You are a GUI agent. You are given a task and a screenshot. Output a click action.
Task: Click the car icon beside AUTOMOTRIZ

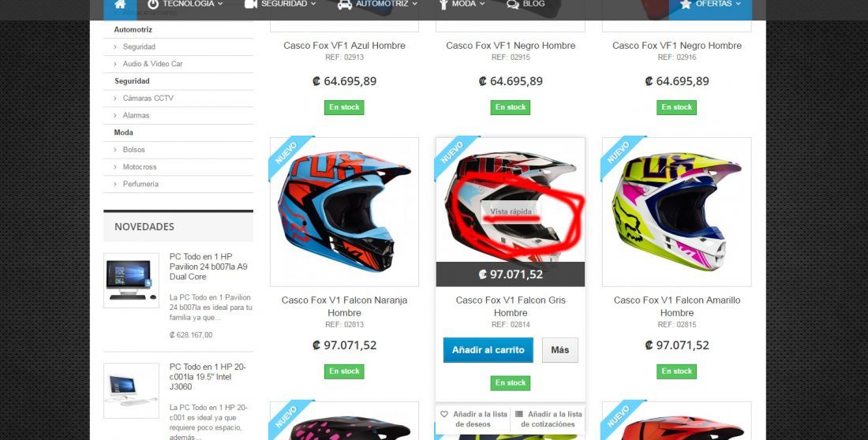tap(345, 5)
